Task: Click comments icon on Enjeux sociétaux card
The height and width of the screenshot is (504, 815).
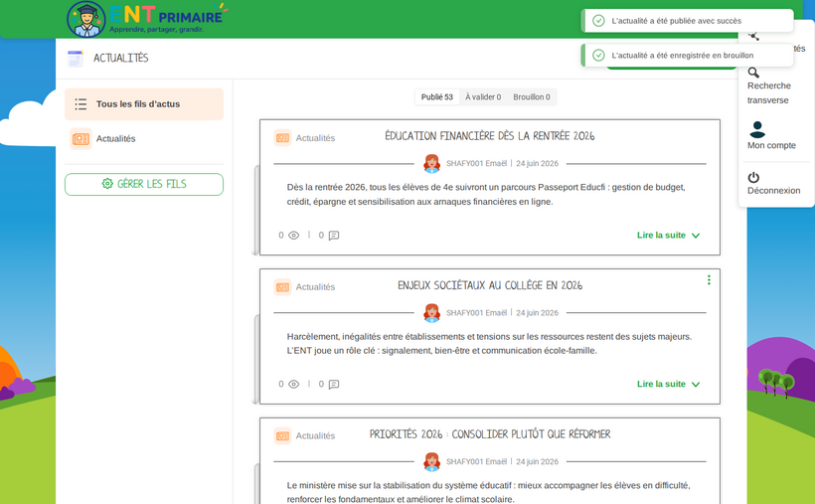Action: coord(334,385)
